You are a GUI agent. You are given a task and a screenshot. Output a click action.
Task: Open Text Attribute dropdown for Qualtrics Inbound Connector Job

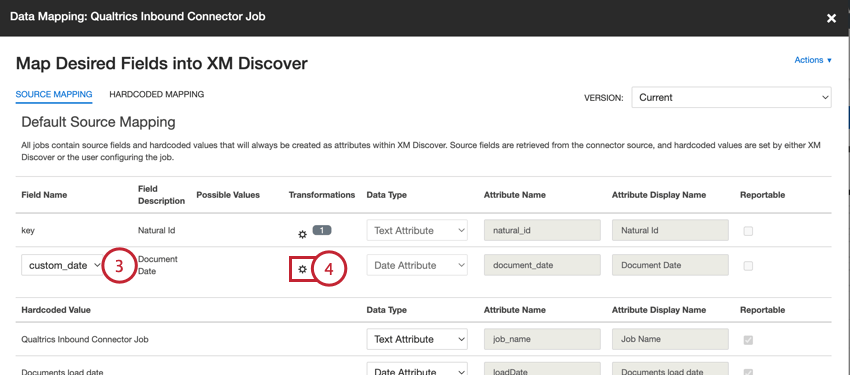pyautogui.click(x=417, y=339)
